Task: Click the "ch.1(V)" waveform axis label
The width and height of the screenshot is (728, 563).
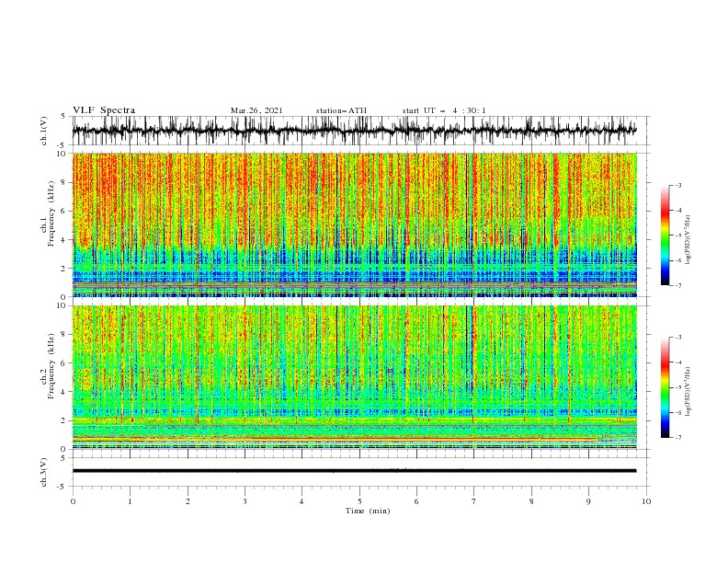Action: [44, 131]
